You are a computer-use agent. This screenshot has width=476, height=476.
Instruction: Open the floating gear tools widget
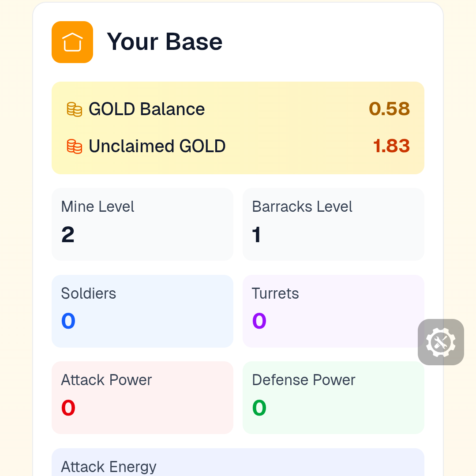click(x=441, y=342)
